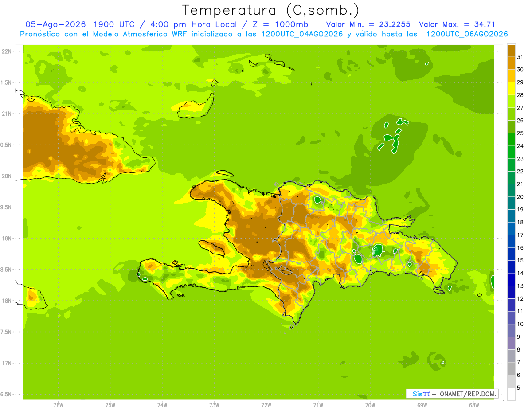Click the 75W longitude axis label
This screenshot has height=411, width=532.
coord(110,405)
